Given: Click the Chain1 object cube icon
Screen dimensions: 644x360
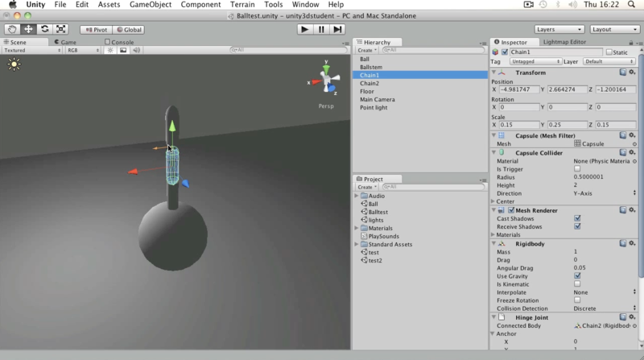Looking at the screenshot, I should click(x=495, y=52).
